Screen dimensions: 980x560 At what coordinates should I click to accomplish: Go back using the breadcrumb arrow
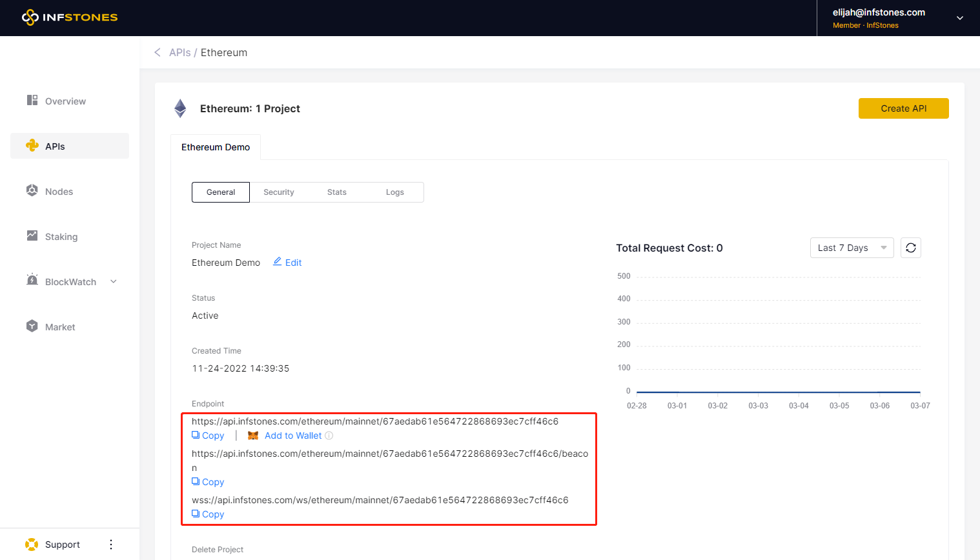pos(158,52)
